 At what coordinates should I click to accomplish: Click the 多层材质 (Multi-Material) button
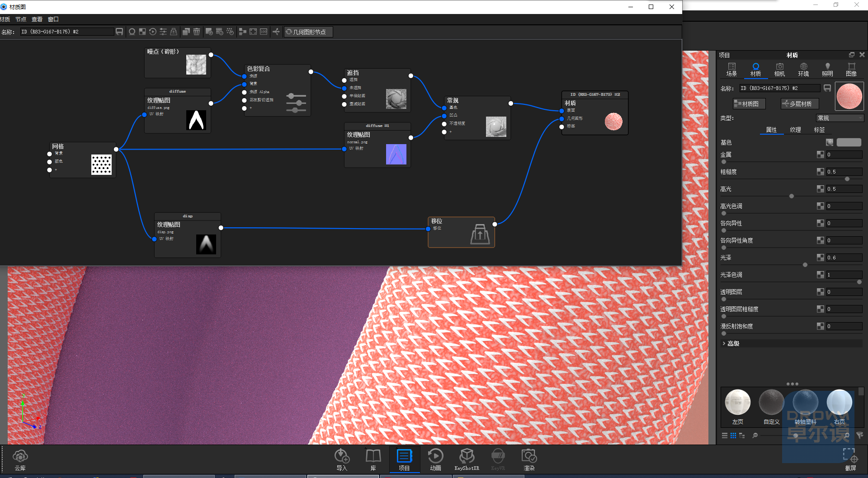(x=800, y=104)
